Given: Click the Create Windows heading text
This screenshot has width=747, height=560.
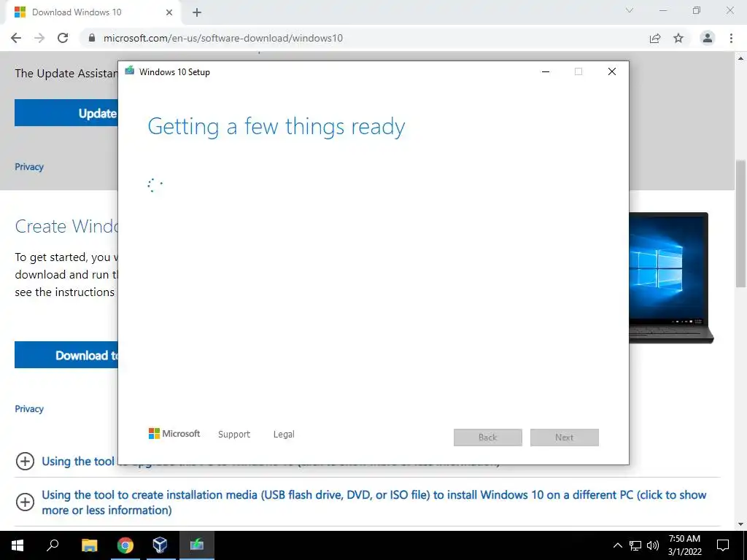Looking at the screenshot, I should 66,226.
